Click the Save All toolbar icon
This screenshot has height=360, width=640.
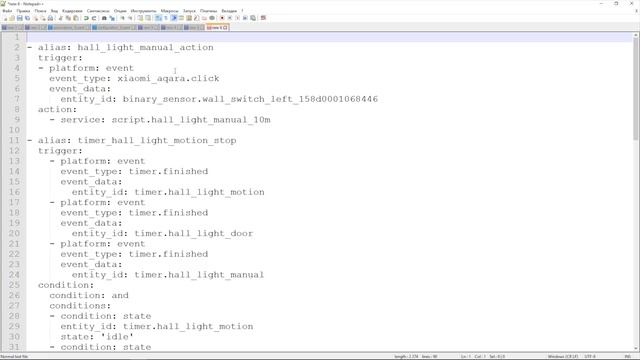click(x=27, y=18)
